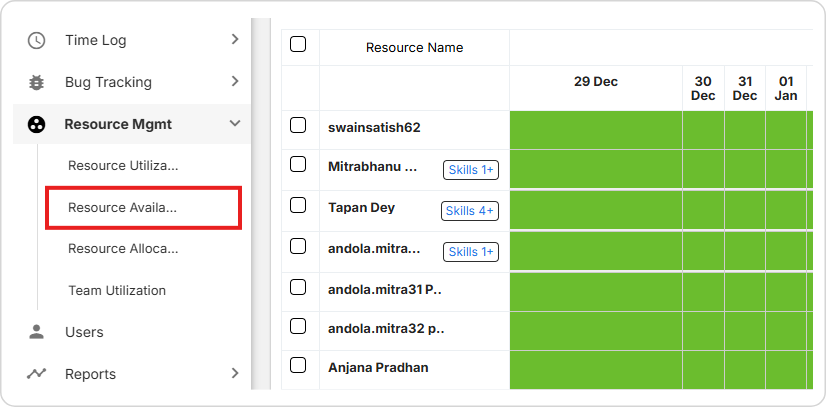Collapse the Resource Mgmt chevron
Image resolution: width=826 pixels, height=407 pixels.
tap(235, 124)
